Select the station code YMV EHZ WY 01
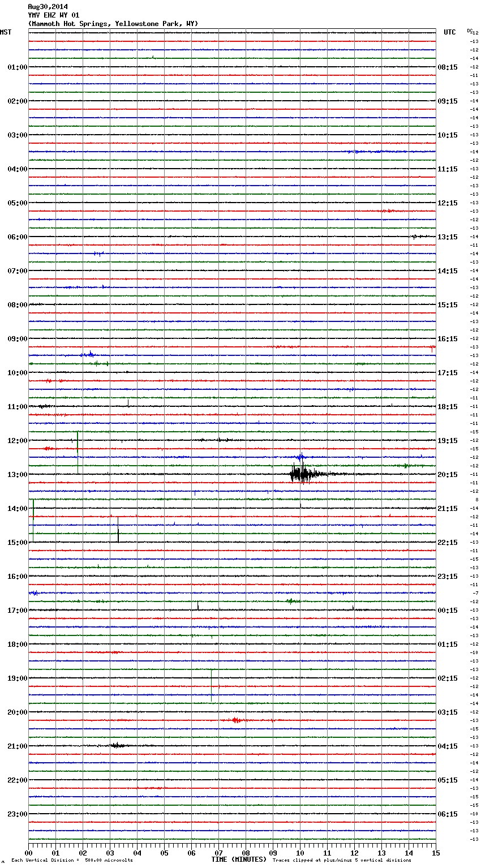 click(54, 15)
